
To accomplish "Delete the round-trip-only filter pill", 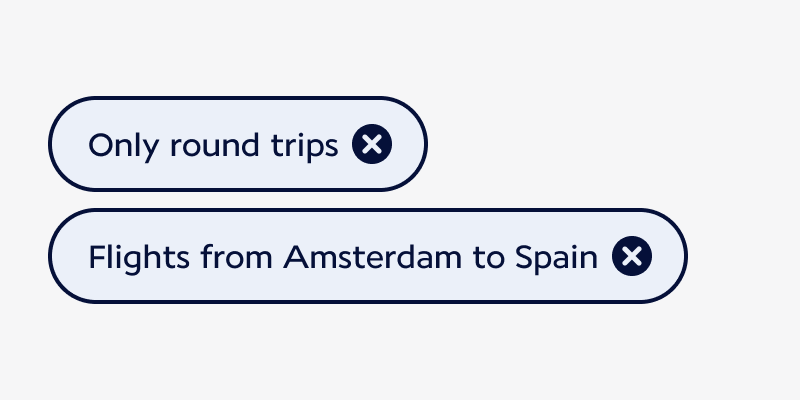I will 372,145.
